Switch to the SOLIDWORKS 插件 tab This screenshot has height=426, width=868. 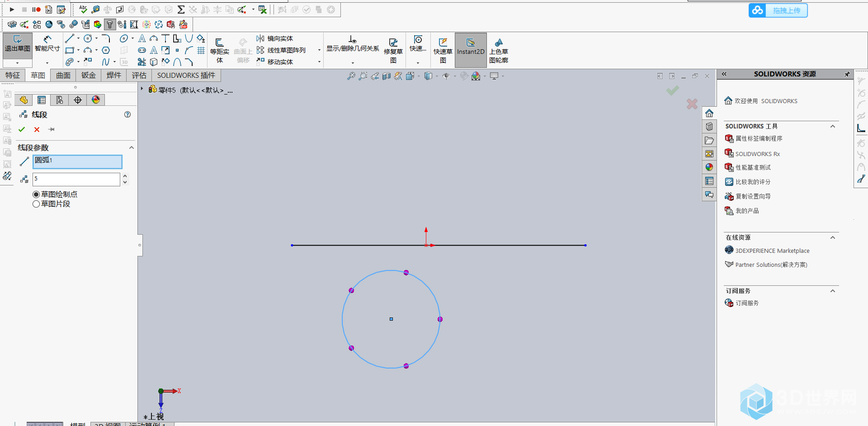tap(186, 75)
